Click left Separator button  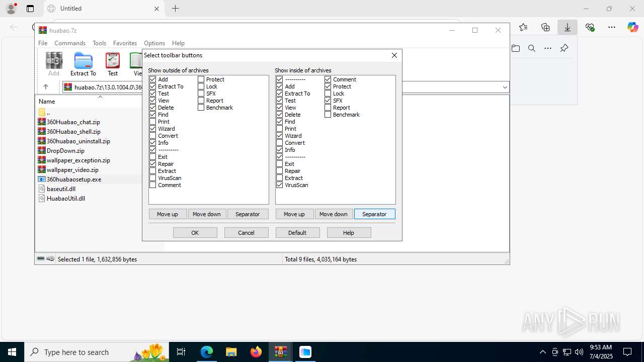click(x=248, y=214)
